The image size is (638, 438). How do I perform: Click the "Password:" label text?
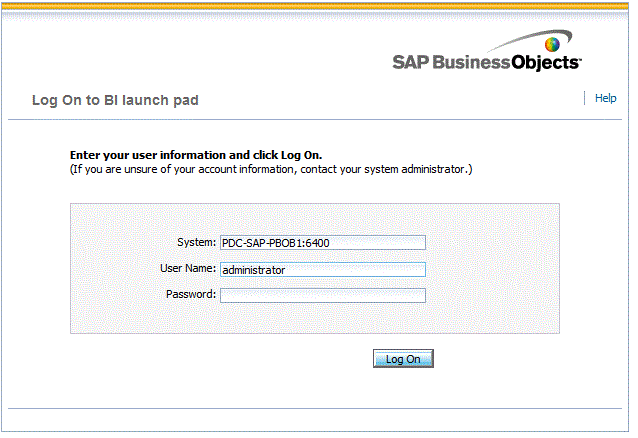point(191,295)
